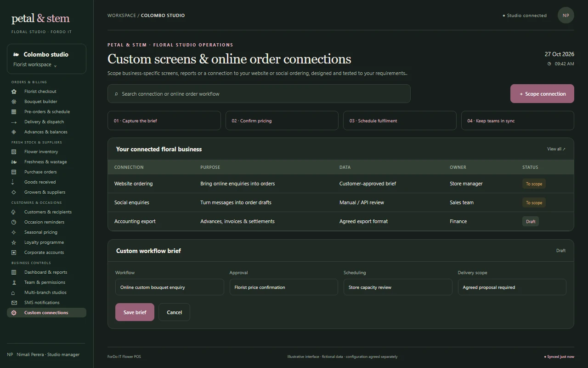Viewport: 588px width, 368px height.
Task: Go to Multi-branch studios
Action: tap(46, 293)
